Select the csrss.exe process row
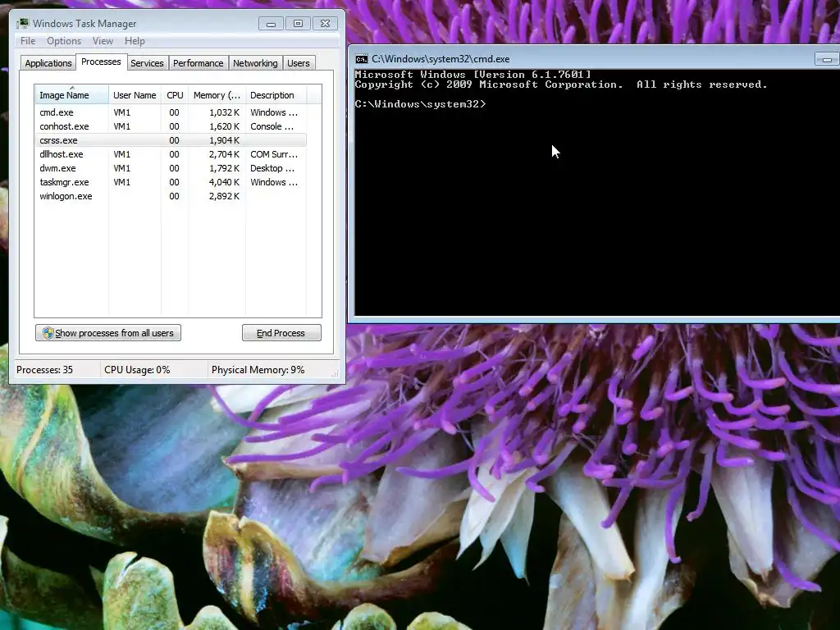This screenshot has width=840, height=630. pyautogui.click(x=171, y=140)
